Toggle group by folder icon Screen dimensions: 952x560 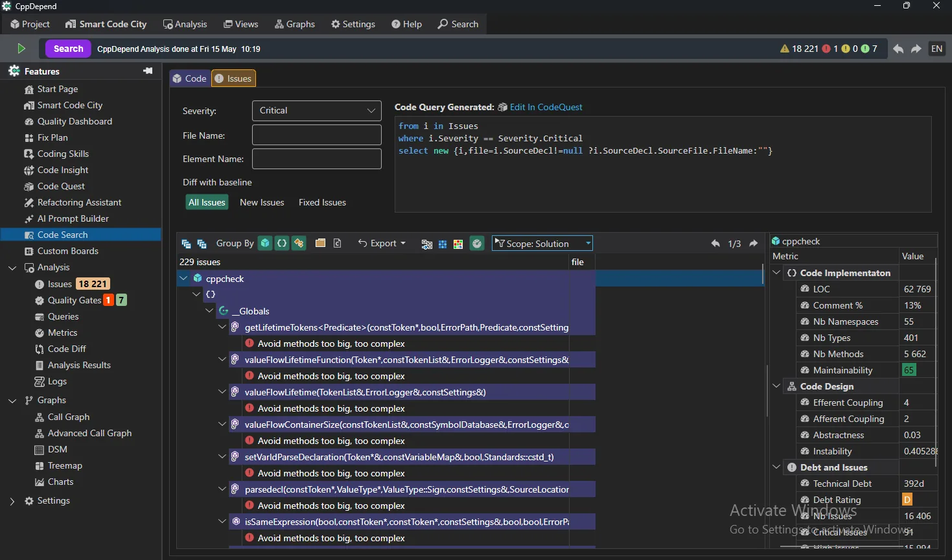pos(320,243)
